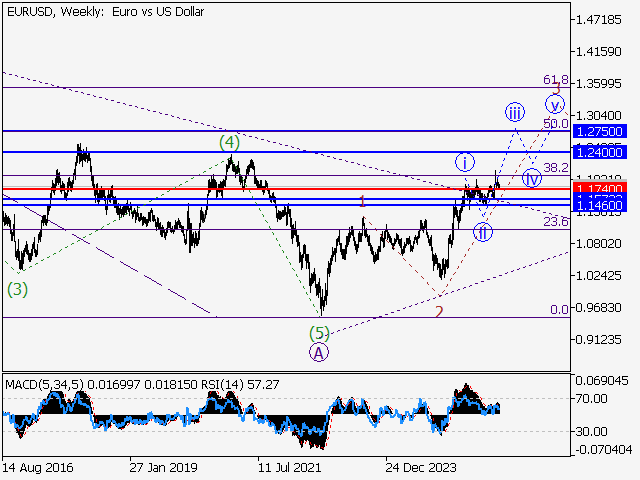Select the circled wave ii marker
The image size is (640, 480).
coord(483,233)
